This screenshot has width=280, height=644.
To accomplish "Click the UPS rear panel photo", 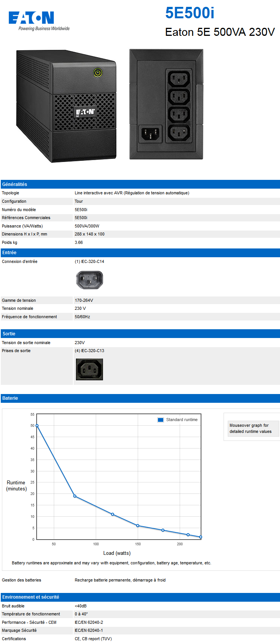I will point(166,104).
